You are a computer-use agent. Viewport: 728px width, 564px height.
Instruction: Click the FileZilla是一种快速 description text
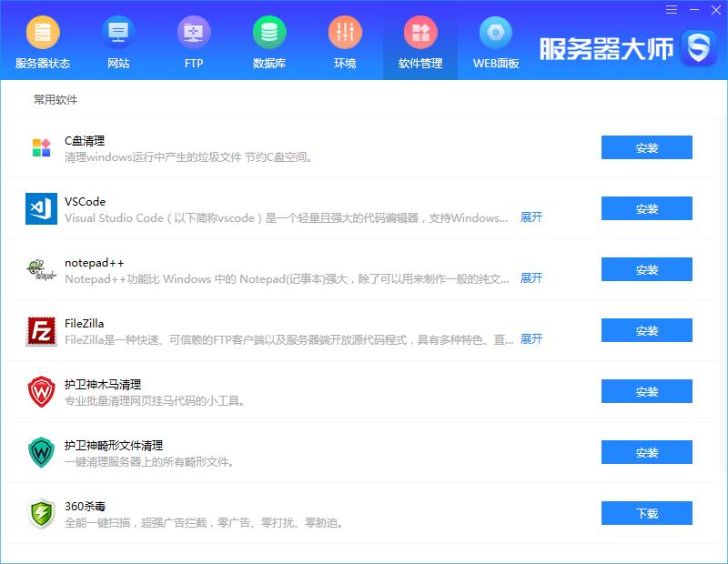[288, 340]
